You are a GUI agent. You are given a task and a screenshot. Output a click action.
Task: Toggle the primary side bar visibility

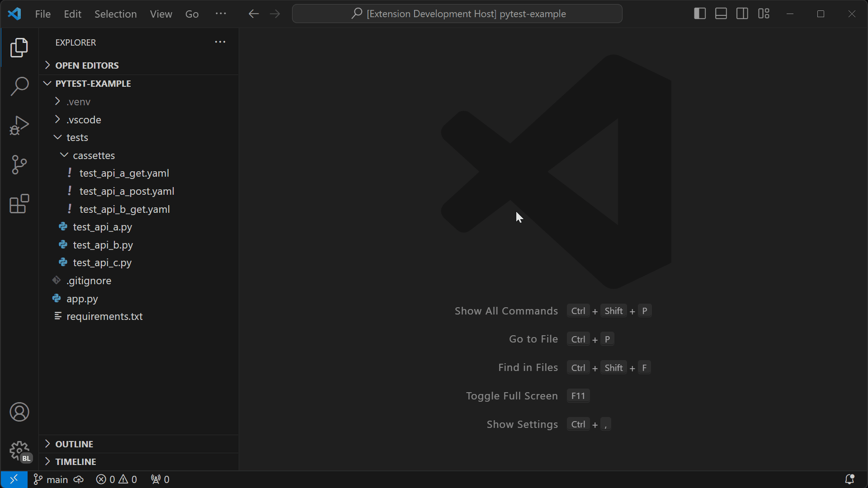pyautogui.click(x=700, y=14)
